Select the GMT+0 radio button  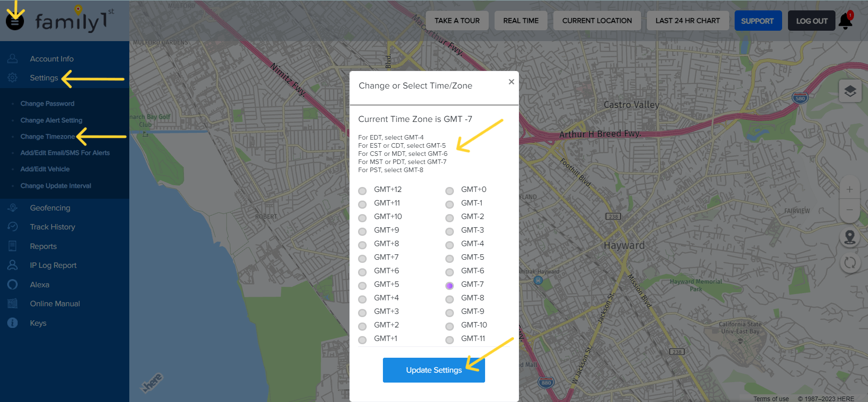coord(449,191)
